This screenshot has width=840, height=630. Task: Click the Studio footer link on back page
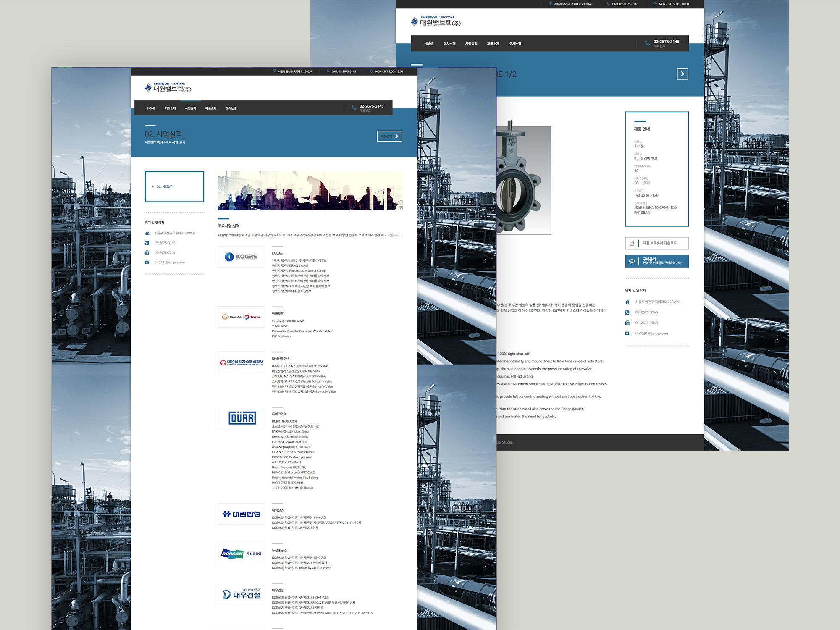(x=504, y=442)
